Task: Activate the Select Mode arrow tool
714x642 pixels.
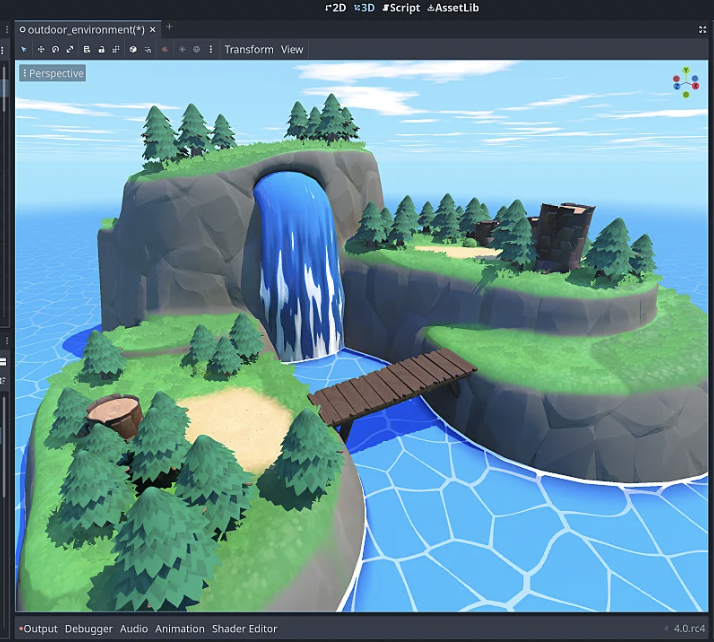Action: [x=24, y=49]
